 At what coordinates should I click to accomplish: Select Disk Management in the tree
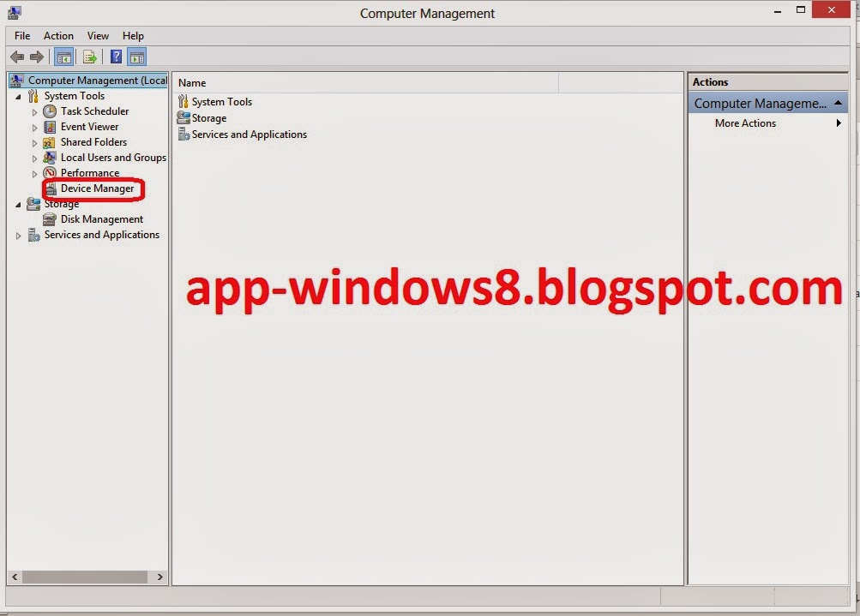click(101, 219)
